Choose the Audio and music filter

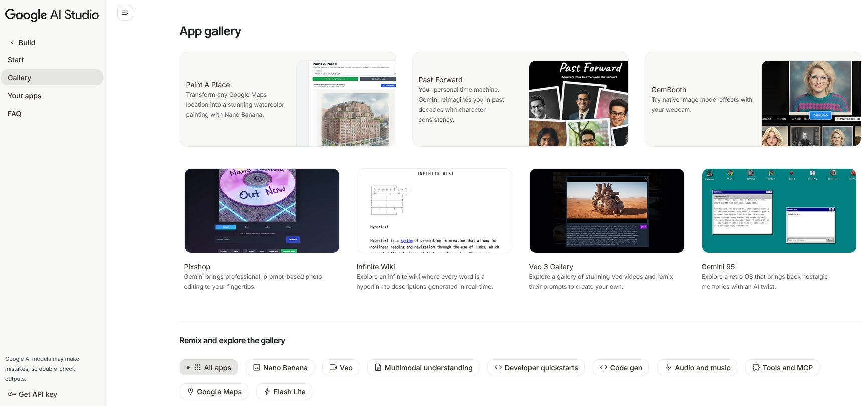point(697,367)
